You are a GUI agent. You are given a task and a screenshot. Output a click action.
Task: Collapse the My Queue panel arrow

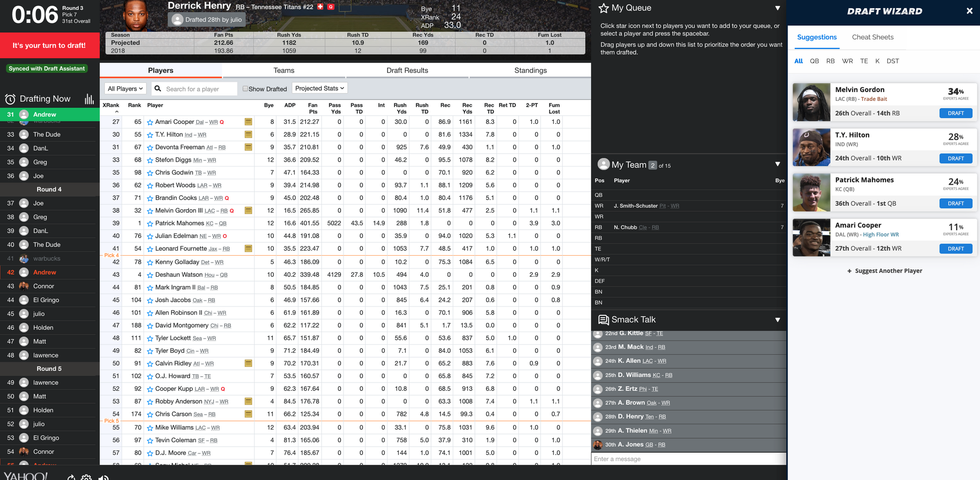pyautogui.click(x=778, y=8)
